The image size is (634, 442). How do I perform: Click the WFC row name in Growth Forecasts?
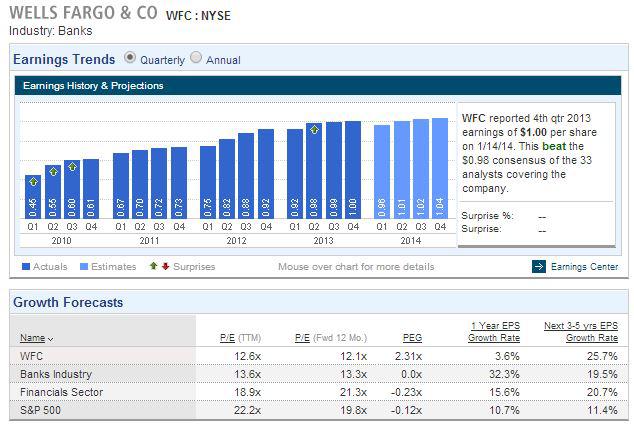tap(31, 356)
